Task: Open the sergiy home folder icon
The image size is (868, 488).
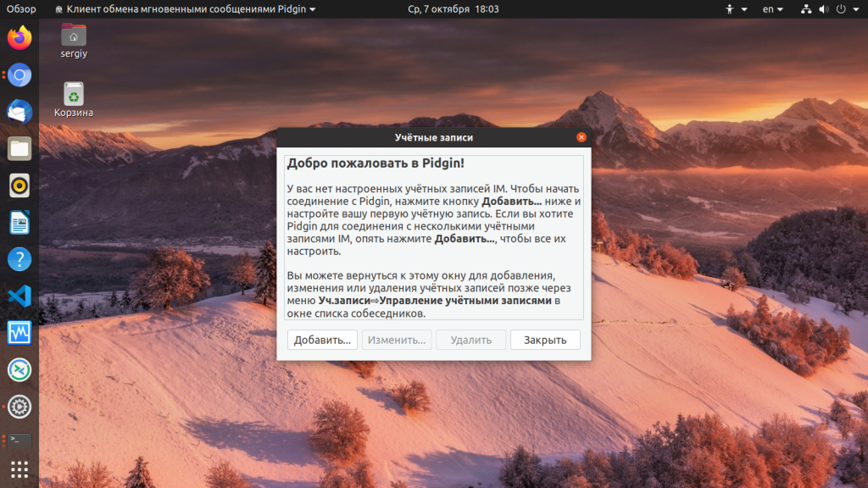Action: click(74, 41)
